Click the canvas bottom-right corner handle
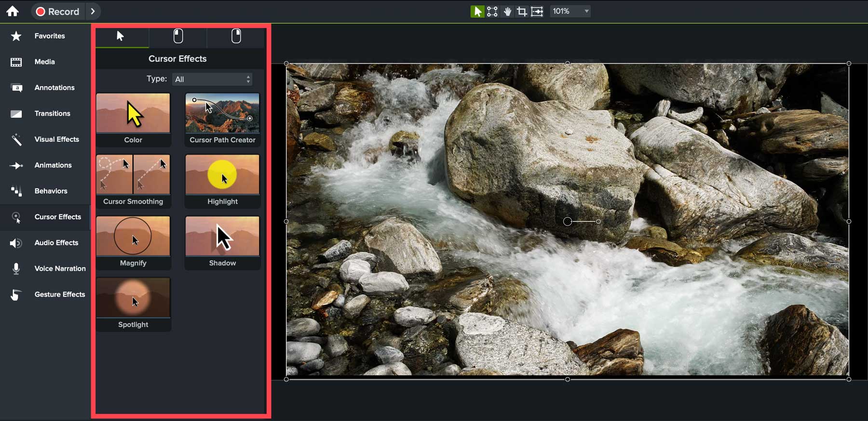The image size is (868, 421). (x=849, y=380)
